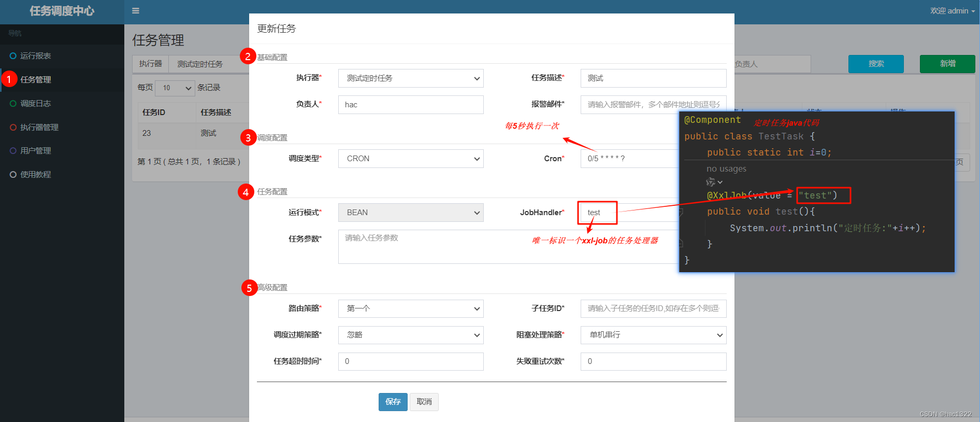Viewport: 980px width, 422px height.
Task: Click the 报警邮件 input field
Action: click(653, 105)
